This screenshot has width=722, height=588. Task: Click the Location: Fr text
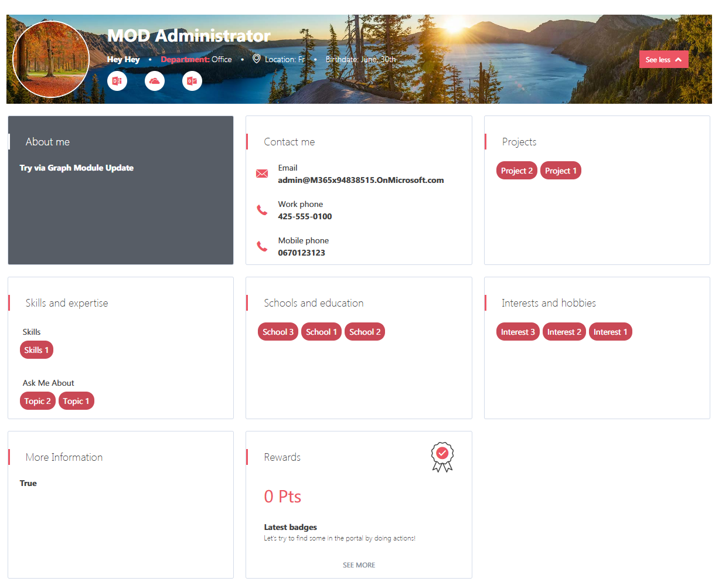point(285,59)
